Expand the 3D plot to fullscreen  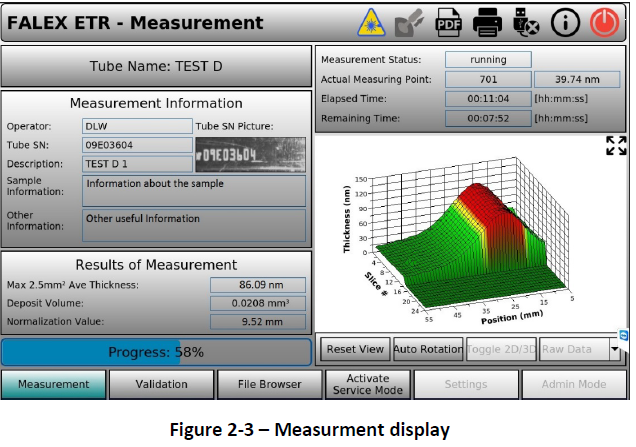coord(616,146)
